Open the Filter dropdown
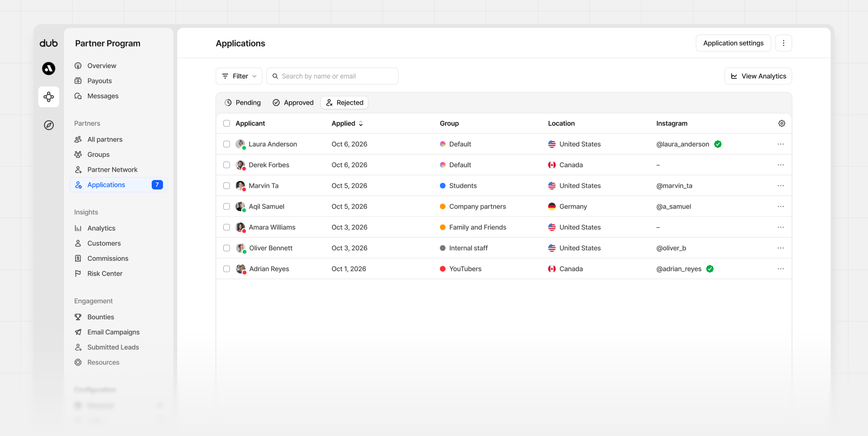The width and height of the screenshot is (868, 436). 239,76
